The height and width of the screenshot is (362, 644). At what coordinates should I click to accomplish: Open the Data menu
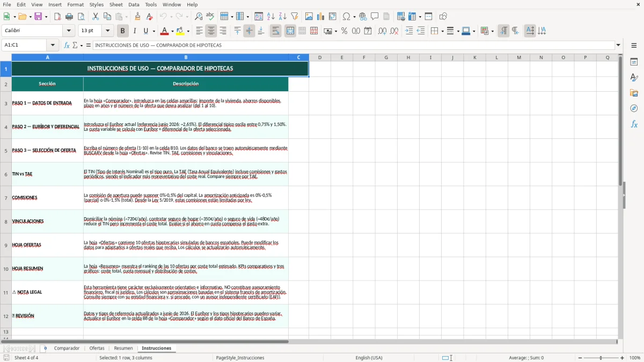tap(134, 4)
